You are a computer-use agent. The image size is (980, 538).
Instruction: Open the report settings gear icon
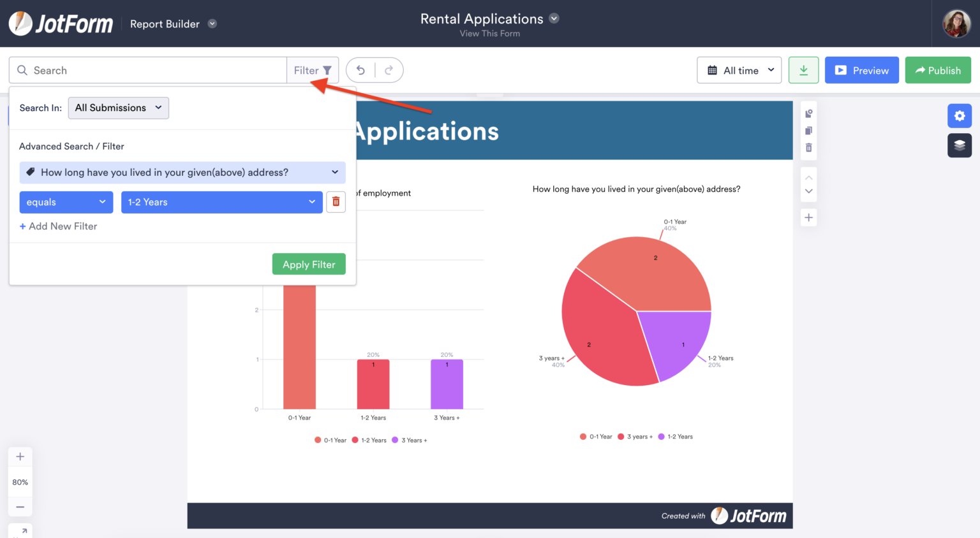960,116
